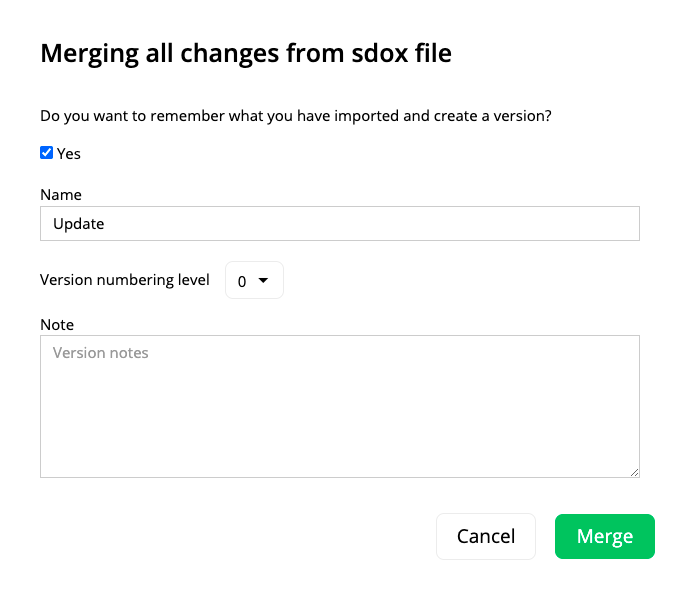The width and height of the screenshot is (680, 594).
Task: Click the Name label above the field
Action: coord(61,195)
